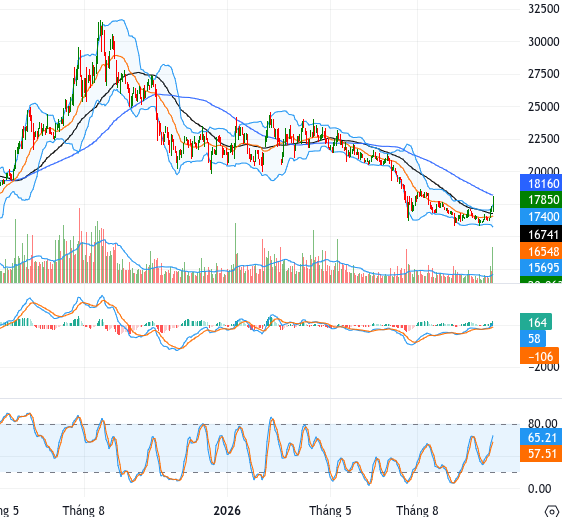
Task: Click the 80.00 stochastic scale value
Action: point(542,423)
